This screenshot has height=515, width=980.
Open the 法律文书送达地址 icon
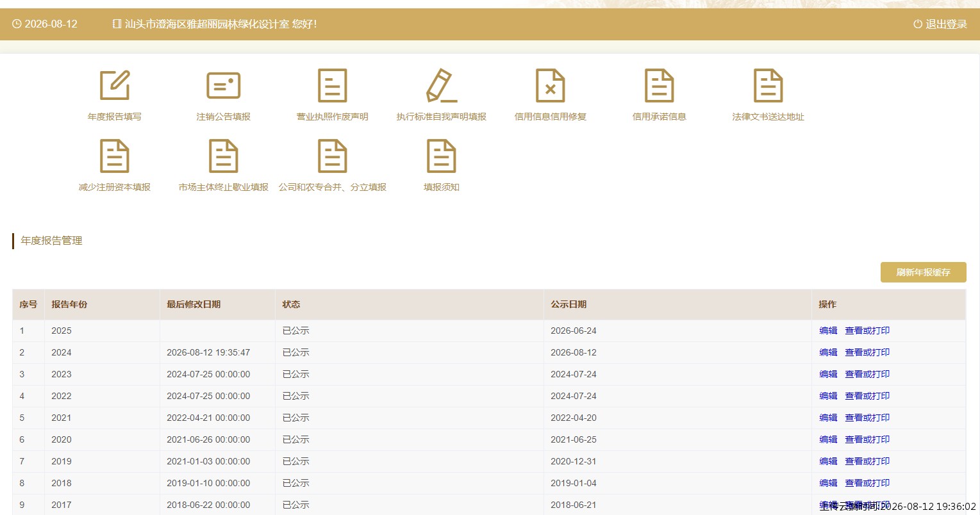768,85
